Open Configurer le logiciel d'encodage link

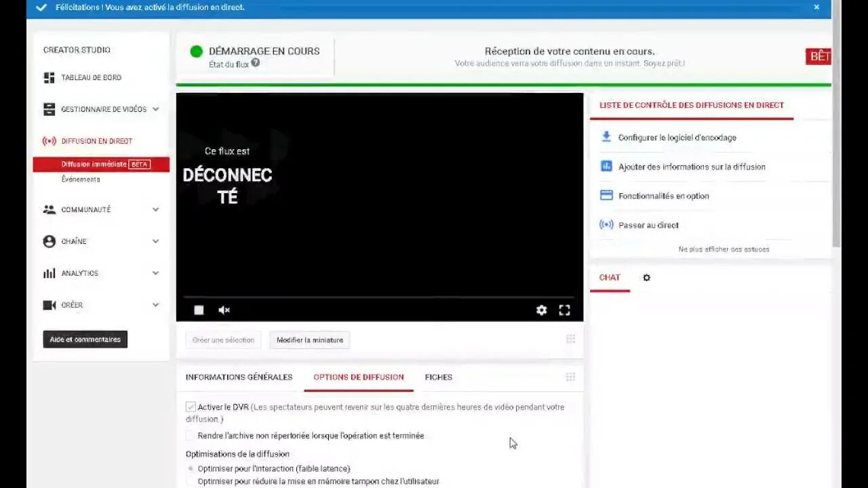677,138
